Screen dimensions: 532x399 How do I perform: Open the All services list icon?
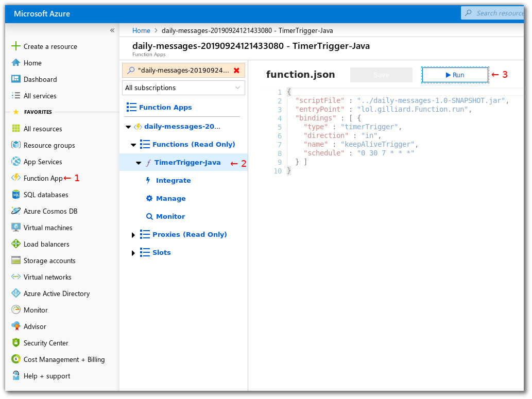pyautogui.click(x=15, y=96)
